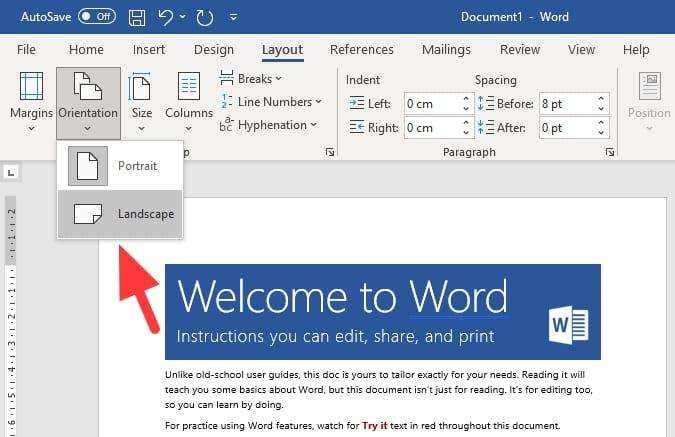This screenshot has width=675, height=437.
Task: Toggle the AutoSave switch
Action: coord(97,17)
